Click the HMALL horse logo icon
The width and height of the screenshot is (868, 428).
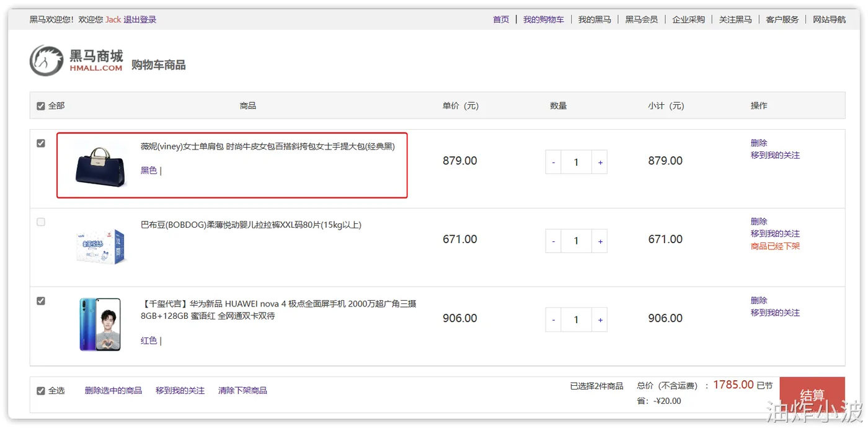46,60
